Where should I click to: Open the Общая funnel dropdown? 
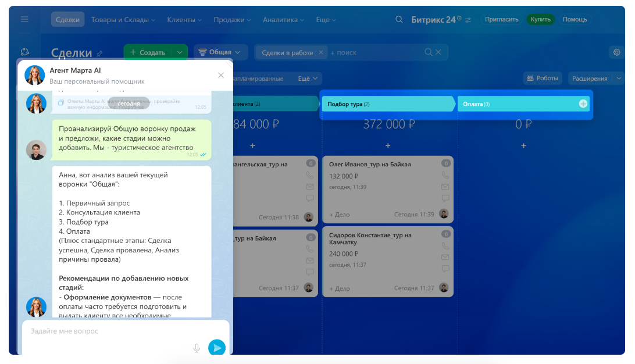[221, 52]
